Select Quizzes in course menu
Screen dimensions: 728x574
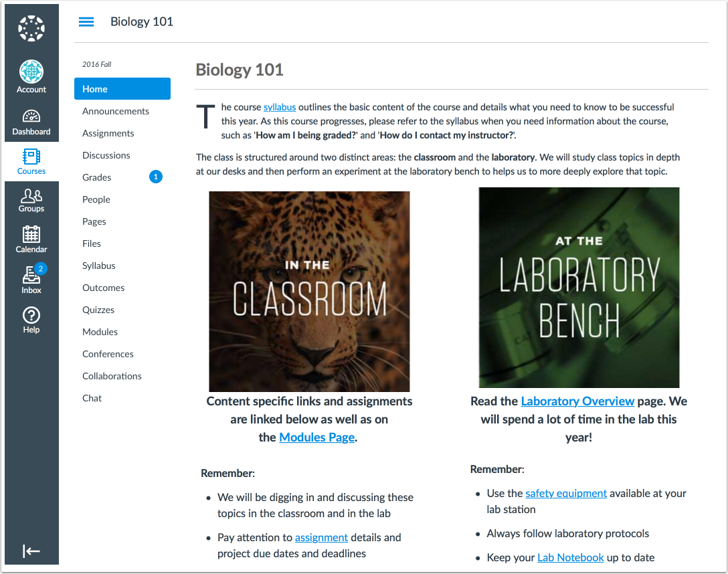98,310
